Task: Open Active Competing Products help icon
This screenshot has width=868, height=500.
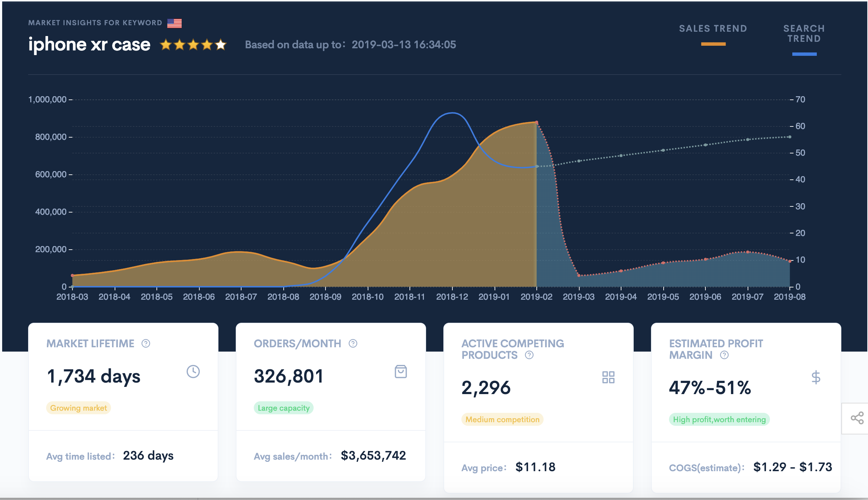Action: click(x=529, y=355)
